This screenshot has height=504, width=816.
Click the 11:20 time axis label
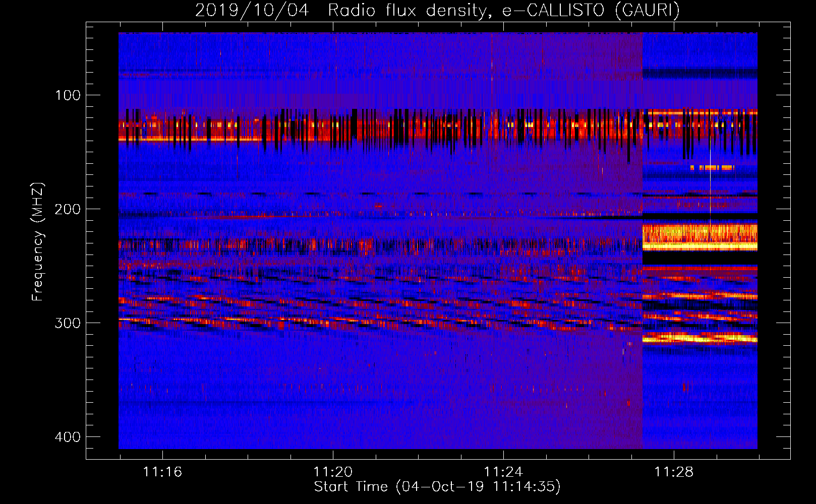333,472
